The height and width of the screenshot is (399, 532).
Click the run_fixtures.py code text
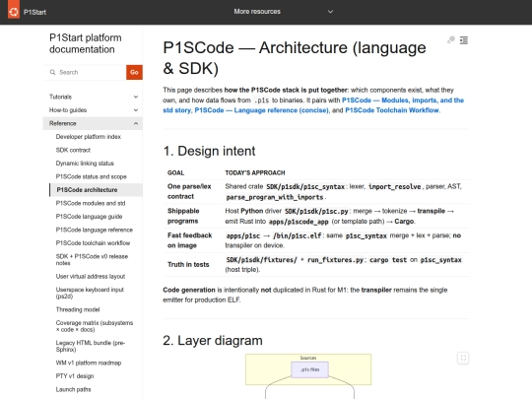pos(335,260)
